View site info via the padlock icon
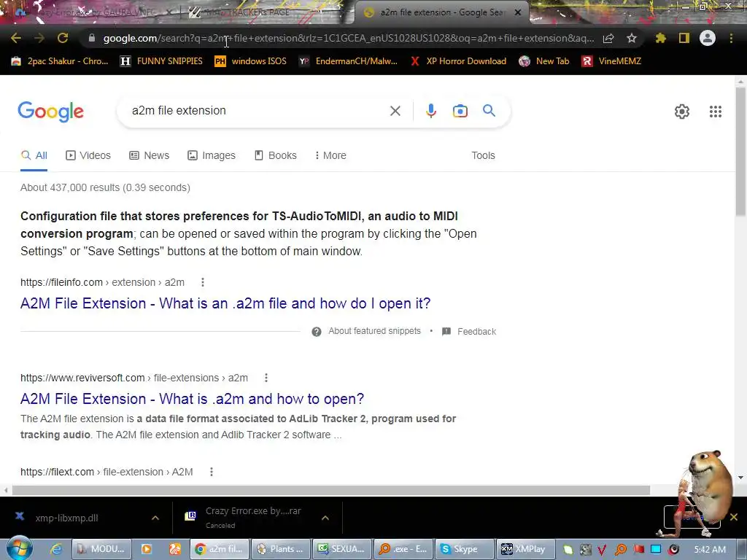This screenshot has width=747, height=560. 92,38
